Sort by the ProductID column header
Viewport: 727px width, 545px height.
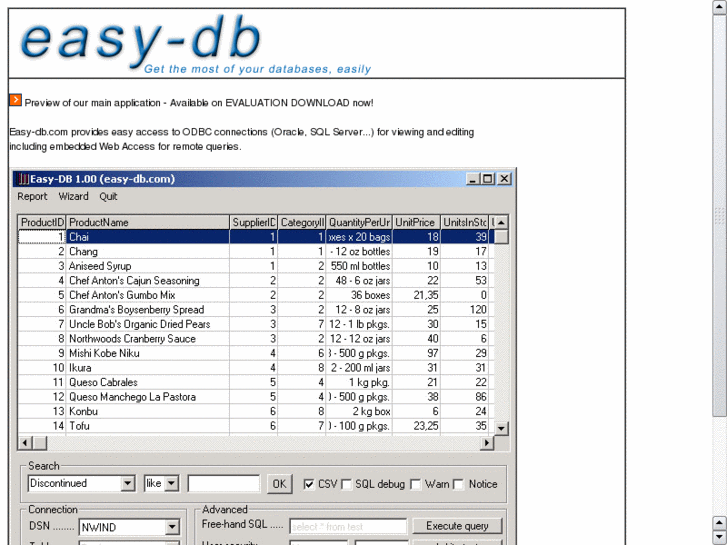pyautogui.click(x=42, y=223)
